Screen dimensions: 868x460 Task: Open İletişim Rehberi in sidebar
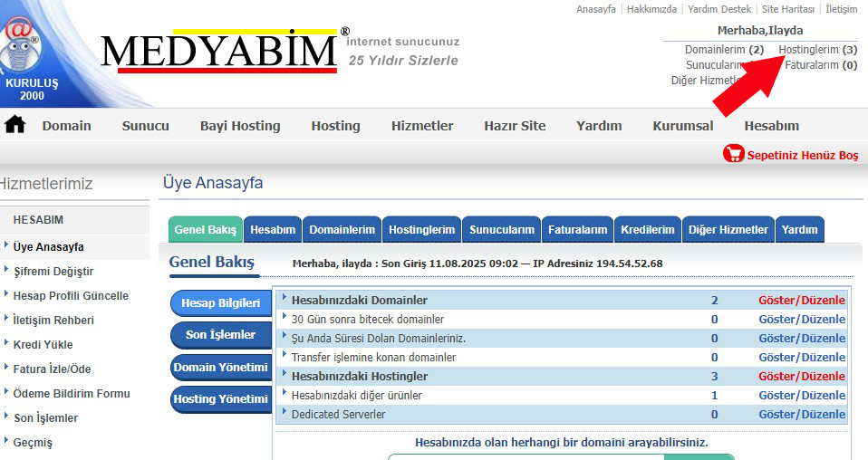click(53, 320)
